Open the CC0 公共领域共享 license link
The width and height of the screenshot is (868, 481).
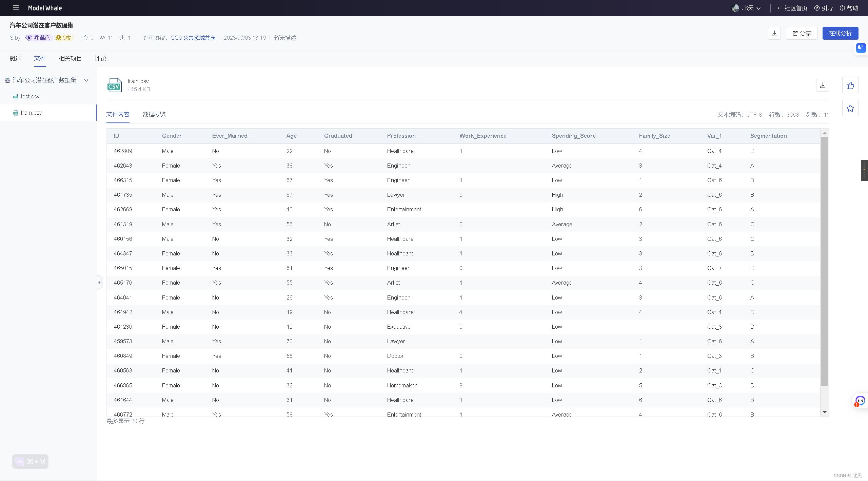pos(193,38)
